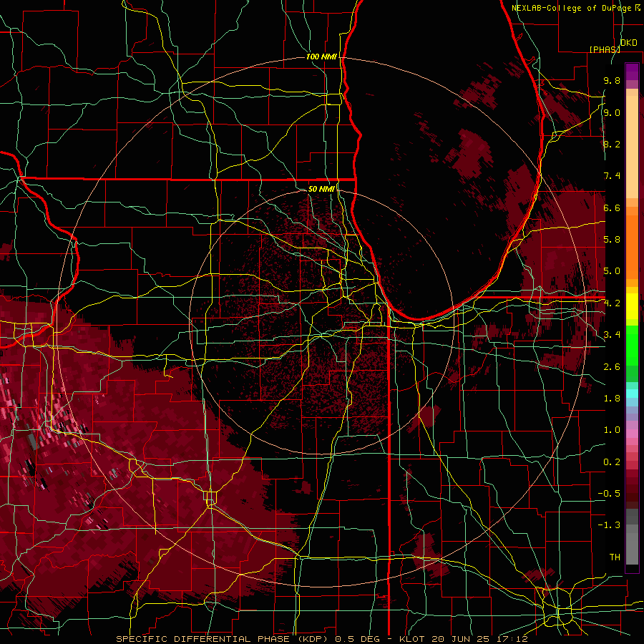Select the 0.2 scale value
The width and height of the screenshot is (644, 644).
612,462
